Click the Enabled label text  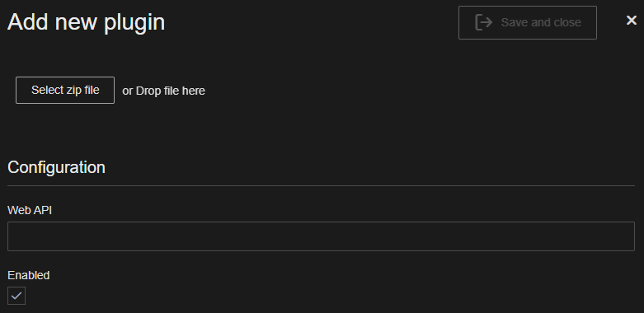pos(29,275)
